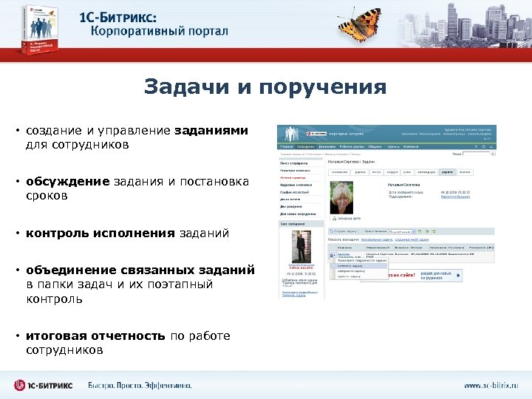This screenshot has width=532, height=399.
Task: Click the portal search input field
Action: pyautogui.click(x=477, y=154)
